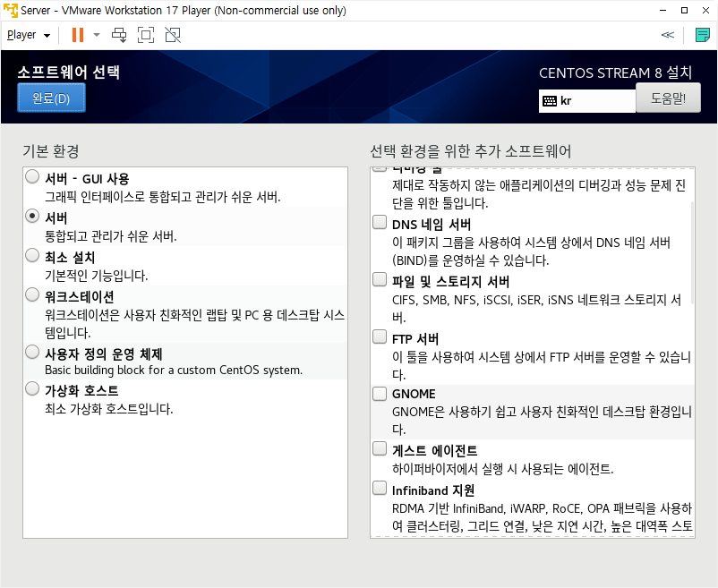Click the '기본 환경' section heading

click(51, 151)
